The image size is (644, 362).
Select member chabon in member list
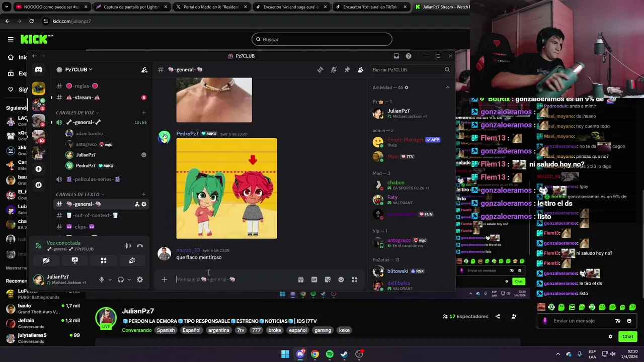410,185
